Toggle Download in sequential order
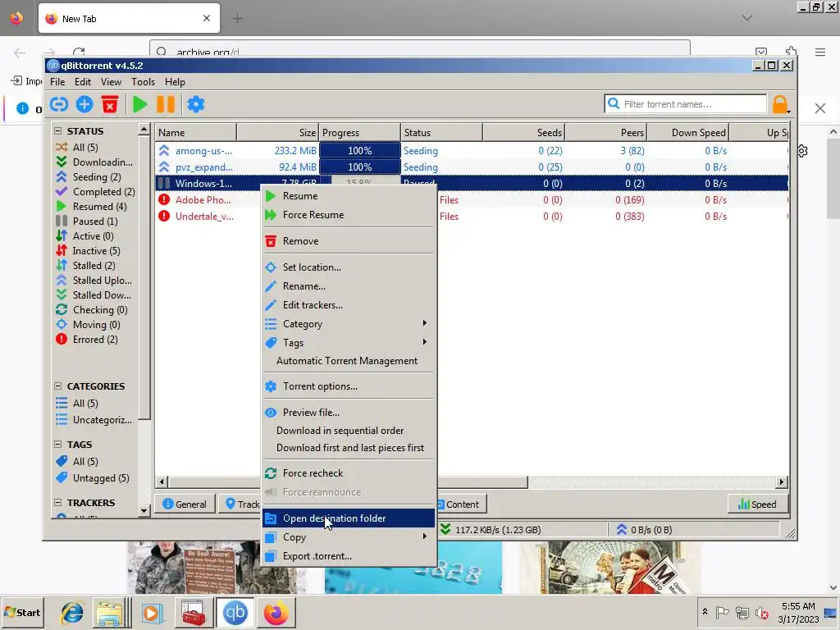The image size is (840, 630). point(349,430)
